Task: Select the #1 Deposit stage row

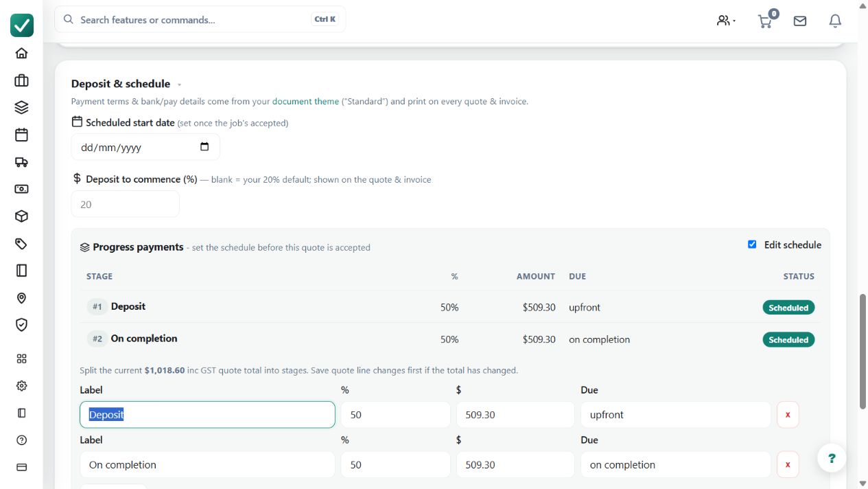Action: (x=450, y=307)
